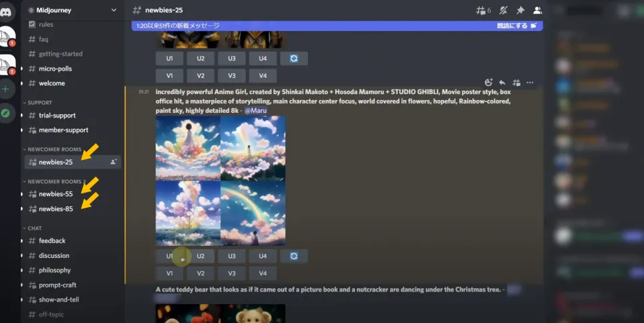Click re-roll refresh icon under Anime Girl images

point(294,256)
